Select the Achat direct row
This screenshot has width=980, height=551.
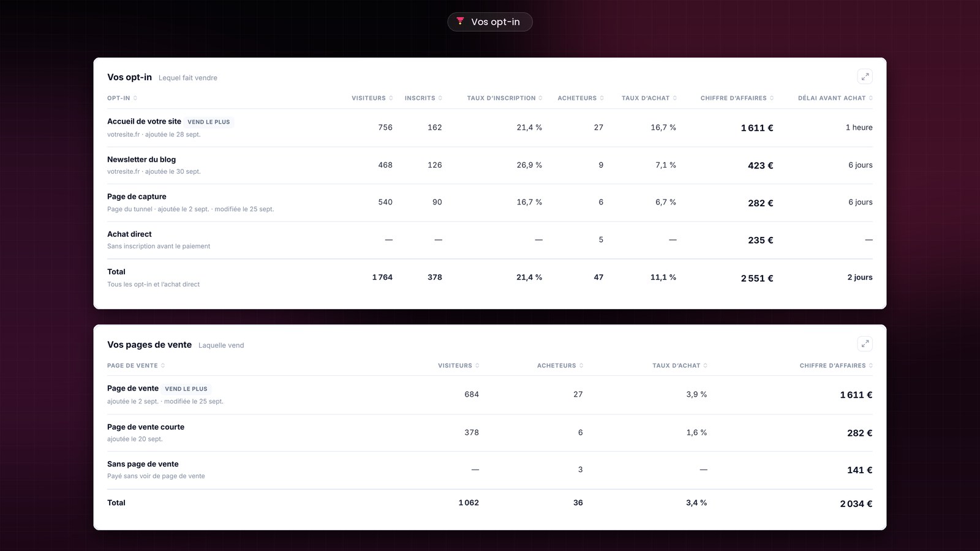[x=490, y=240]
